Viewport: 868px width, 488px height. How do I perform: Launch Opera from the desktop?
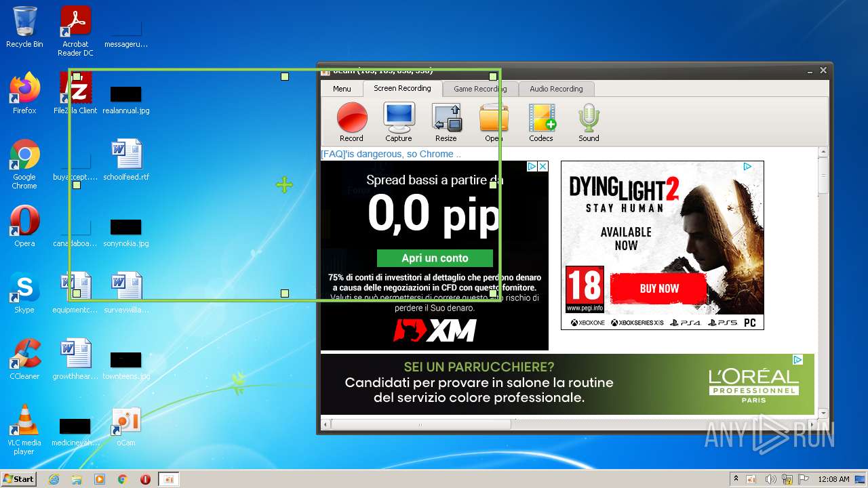point(24,227)
